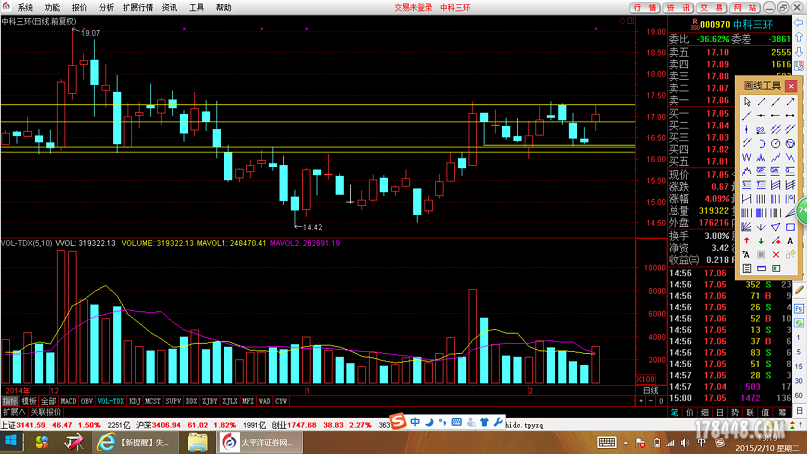Click the Sogou input method S icon
This screenshot has height=454, width=807.
[x=398, y=422]
